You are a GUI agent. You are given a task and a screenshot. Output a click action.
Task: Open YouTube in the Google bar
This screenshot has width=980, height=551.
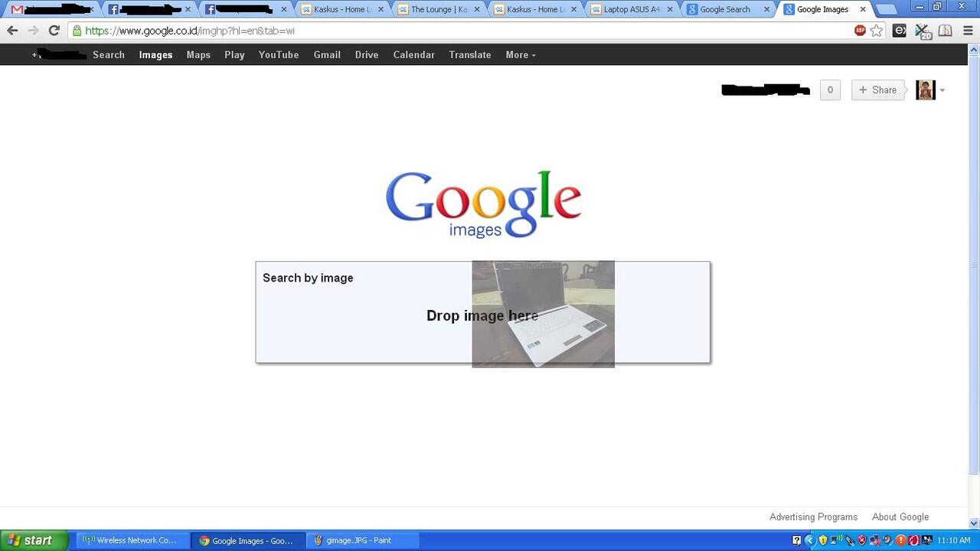click(x=279, y=55)
